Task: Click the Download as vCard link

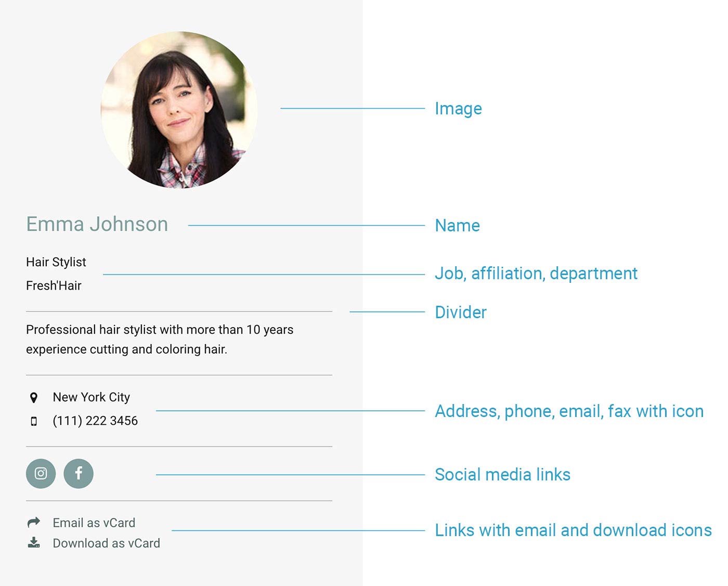Action: (106, 543)
